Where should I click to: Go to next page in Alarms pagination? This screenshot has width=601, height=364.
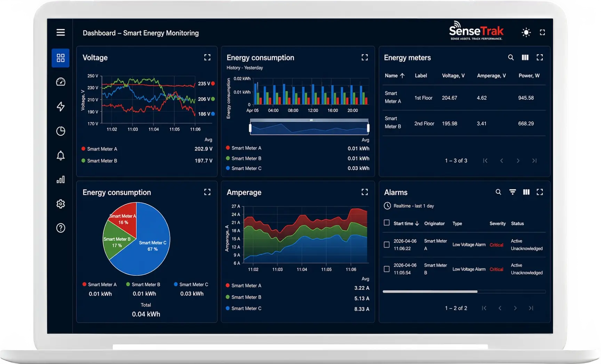point(515,308)
